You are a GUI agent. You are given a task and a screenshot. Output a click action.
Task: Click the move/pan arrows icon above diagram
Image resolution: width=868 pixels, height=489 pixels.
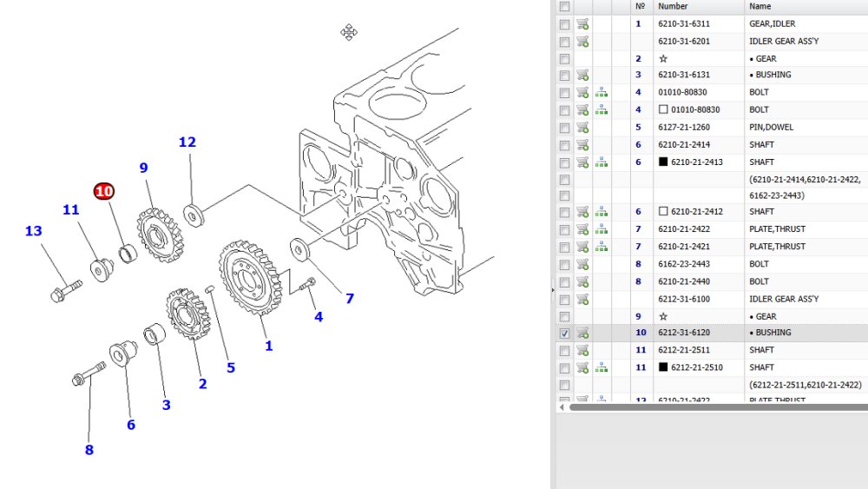[349, 32]
